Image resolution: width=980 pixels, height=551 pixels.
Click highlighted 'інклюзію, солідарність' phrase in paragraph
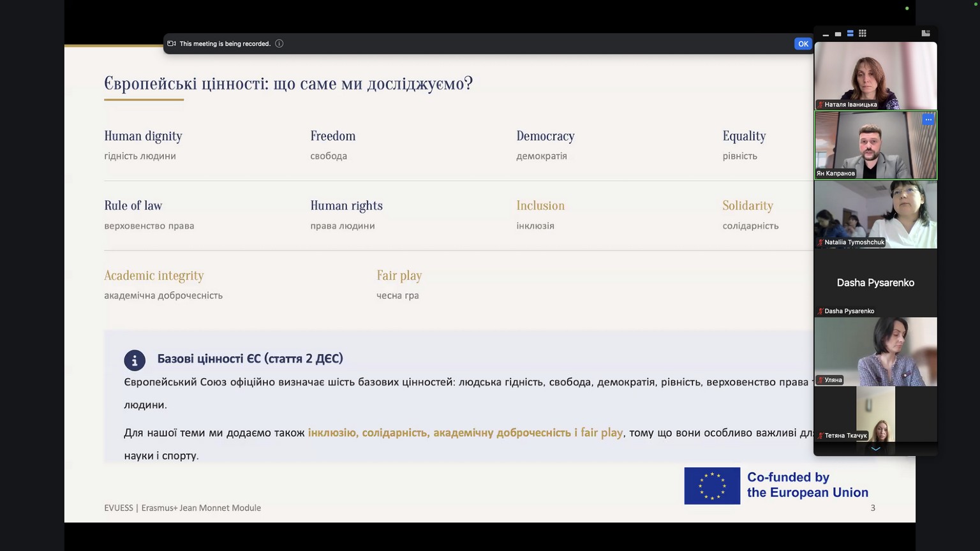(368, 432)
